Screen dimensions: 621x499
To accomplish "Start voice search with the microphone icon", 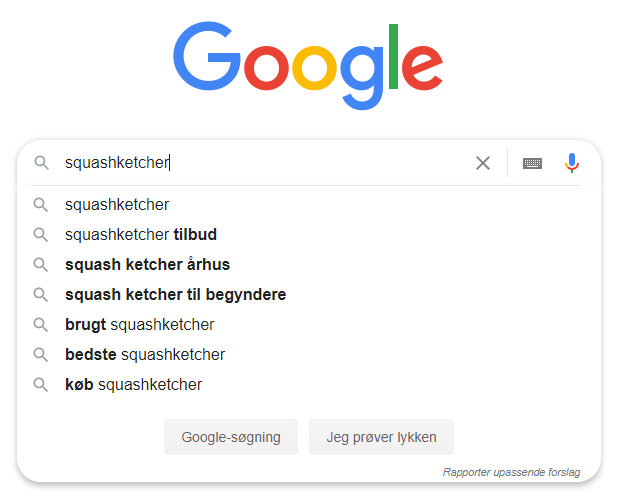I will (572, 163).
